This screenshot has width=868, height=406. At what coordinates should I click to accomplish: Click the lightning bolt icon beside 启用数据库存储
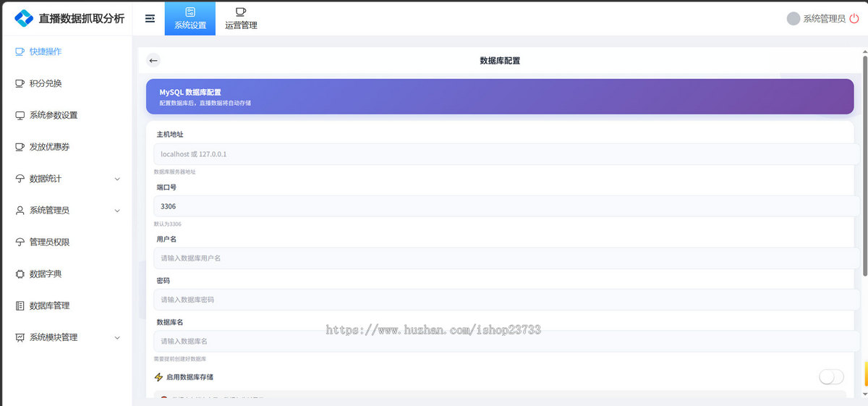click(158, 377)
